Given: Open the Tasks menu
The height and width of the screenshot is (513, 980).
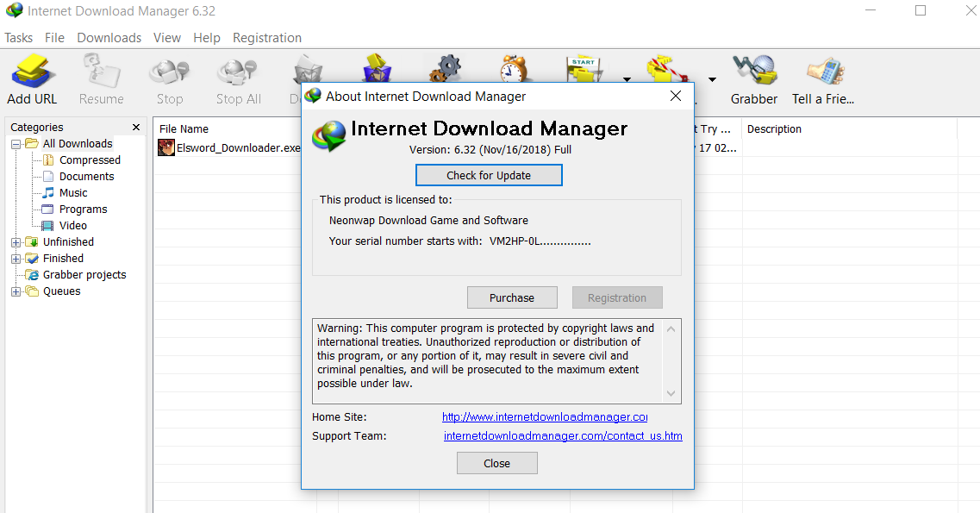Looking at the screenshot, I should click(19, 37).
